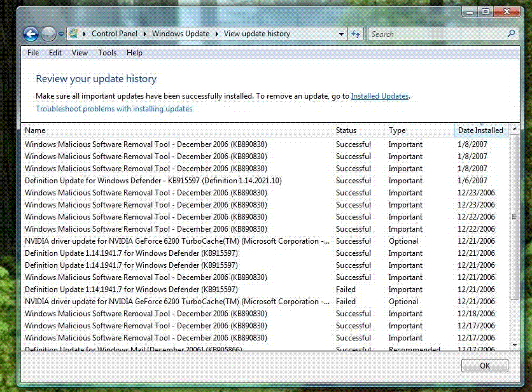Click the vertical scrollbar thumb
Image resolution: width=532 pixels, height=392 pixels.
click(x=514, y=217)
